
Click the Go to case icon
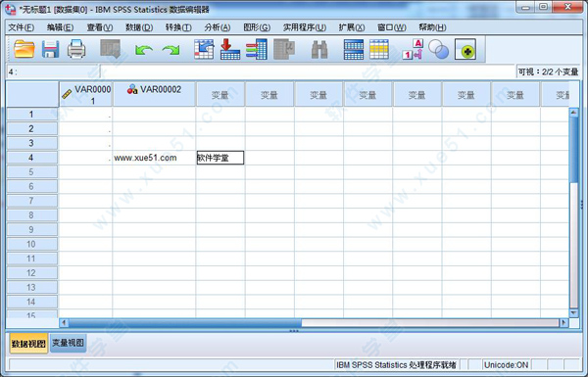(204, 49)
